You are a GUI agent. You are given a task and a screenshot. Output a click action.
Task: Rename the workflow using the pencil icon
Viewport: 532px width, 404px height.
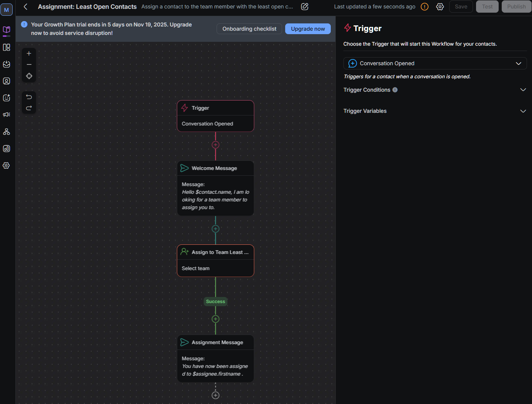coord(305,7)
